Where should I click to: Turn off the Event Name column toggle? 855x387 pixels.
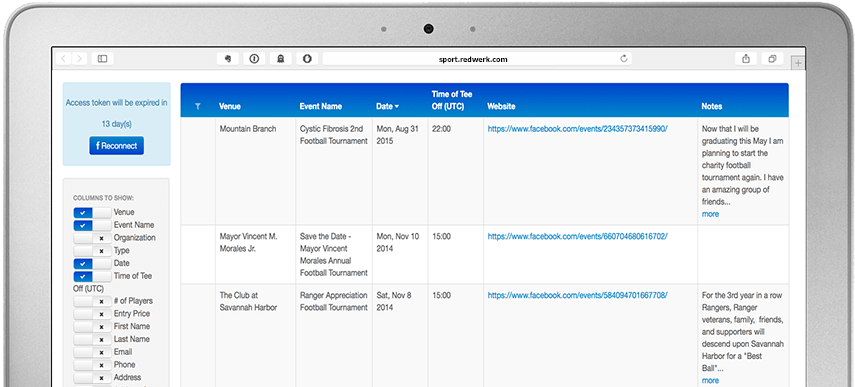click(x=92, y=225)
